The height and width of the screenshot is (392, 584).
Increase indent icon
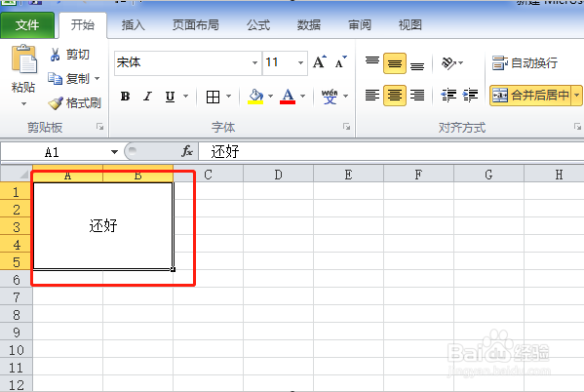470,96
